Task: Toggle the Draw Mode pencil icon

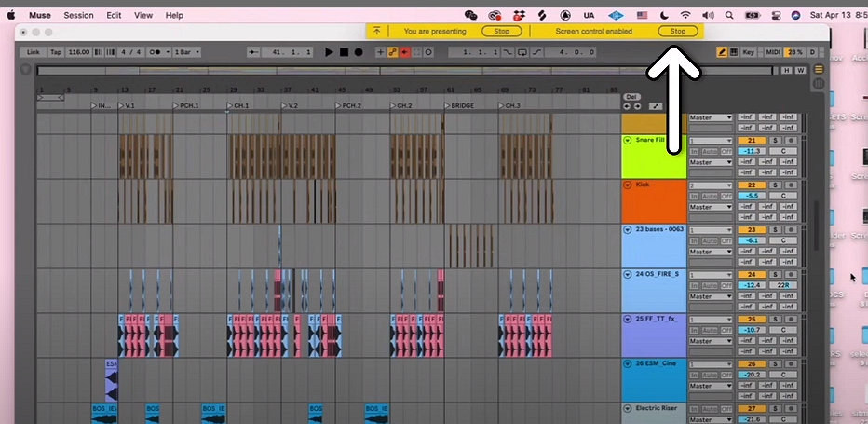Action: (x=722, y=52)
